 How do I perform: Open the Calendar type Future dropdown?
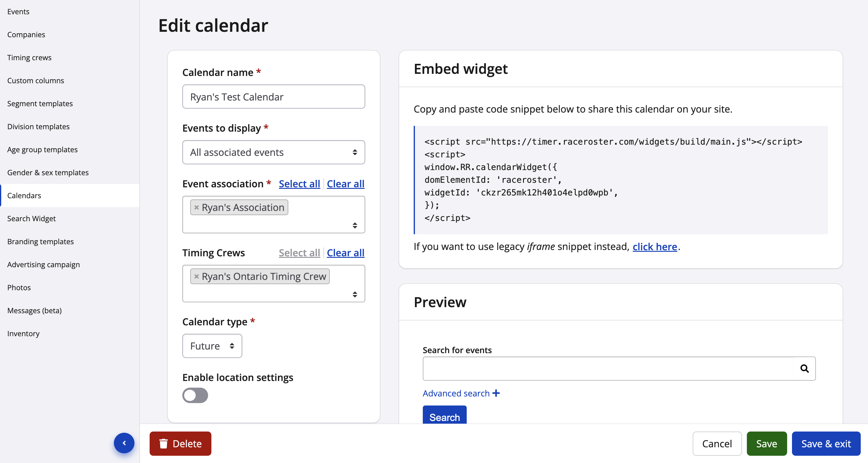pyautogui.click(x=212, y=346)
